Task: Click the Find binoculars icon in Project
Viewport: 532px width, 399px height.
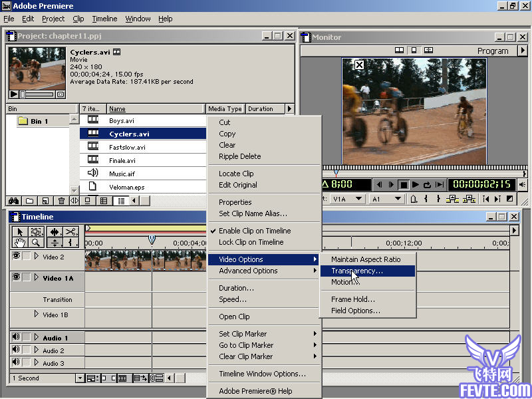Action: pos(13,200)
